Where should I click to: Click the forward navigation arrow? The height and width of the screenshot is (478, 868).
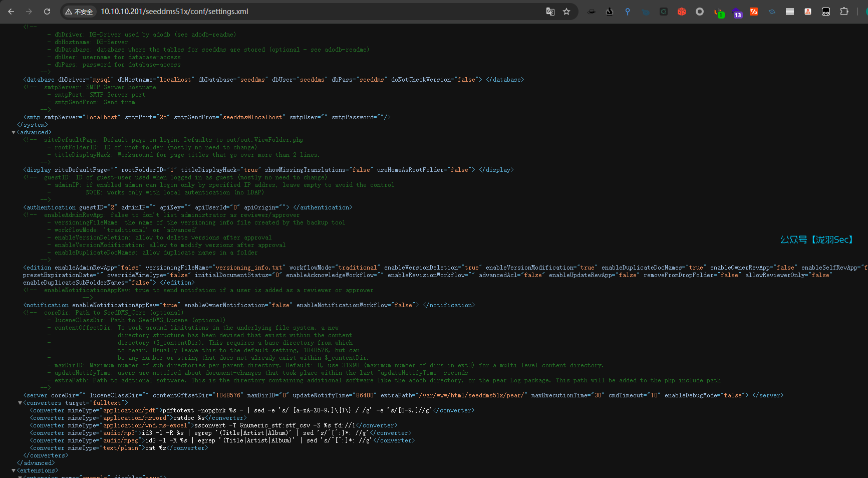[29, 12]
